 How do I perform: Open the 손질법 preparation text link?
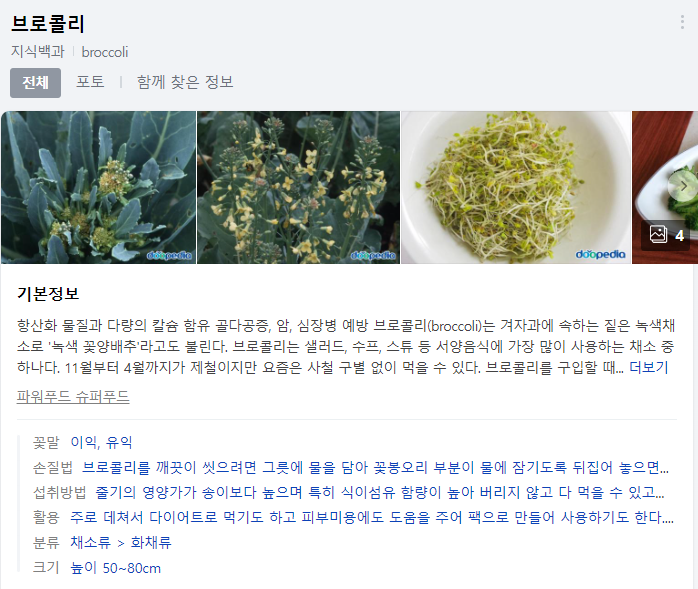point(375,467)
